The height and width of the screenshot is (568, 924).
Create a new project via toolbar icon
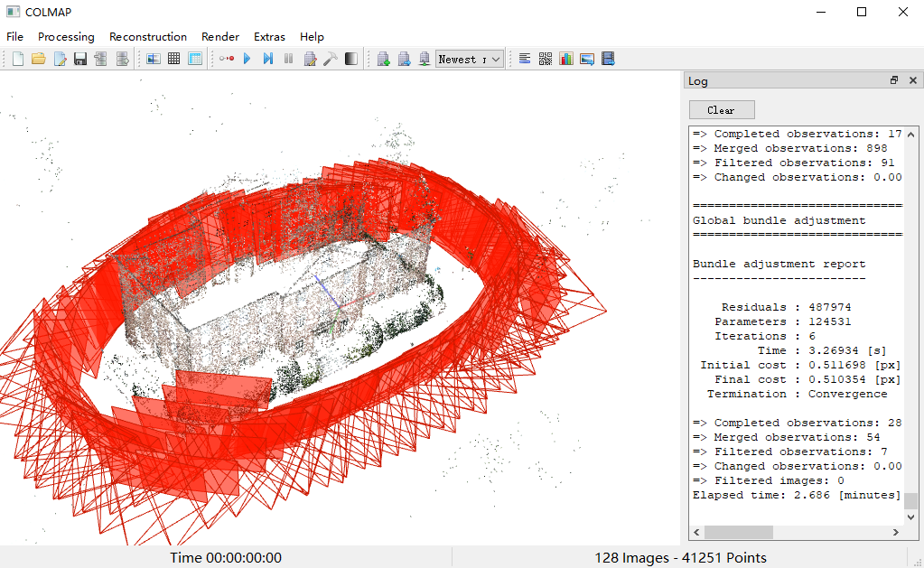17,59
